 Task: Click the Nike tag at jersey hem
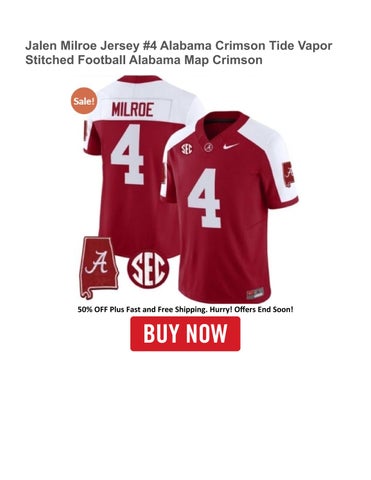[x=255, y=293]
